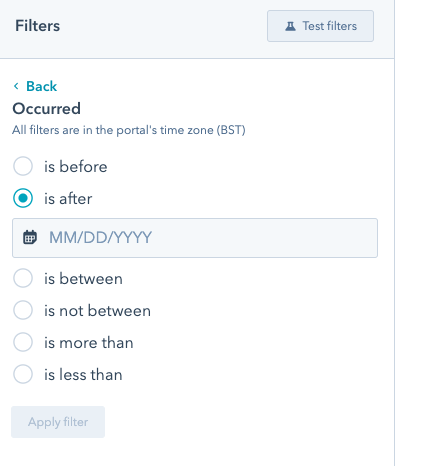The image size is (429, 466).
Task: Click the "is after" option text
Action: coord(68,199)
